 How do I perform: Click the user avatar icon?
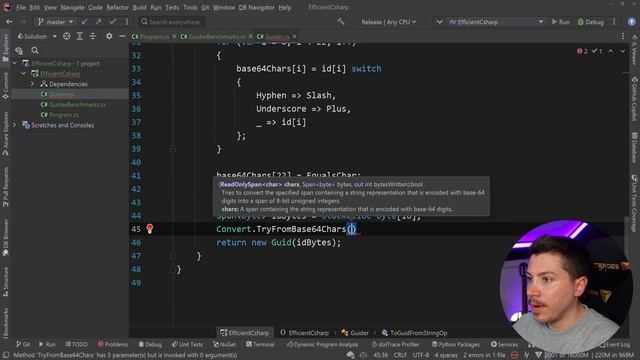click(x=631, y=22)
